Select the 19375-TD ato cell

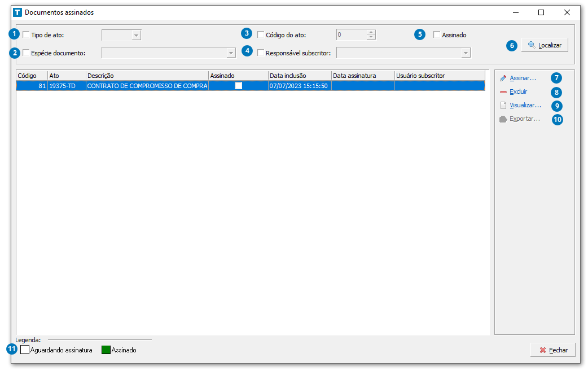point(67,86)
